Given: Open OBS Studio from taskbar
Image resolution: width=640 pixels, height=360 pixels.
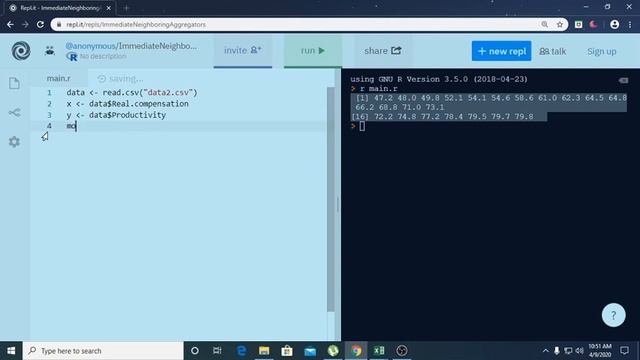Looking at the screenshot, I should click(402, 351).
